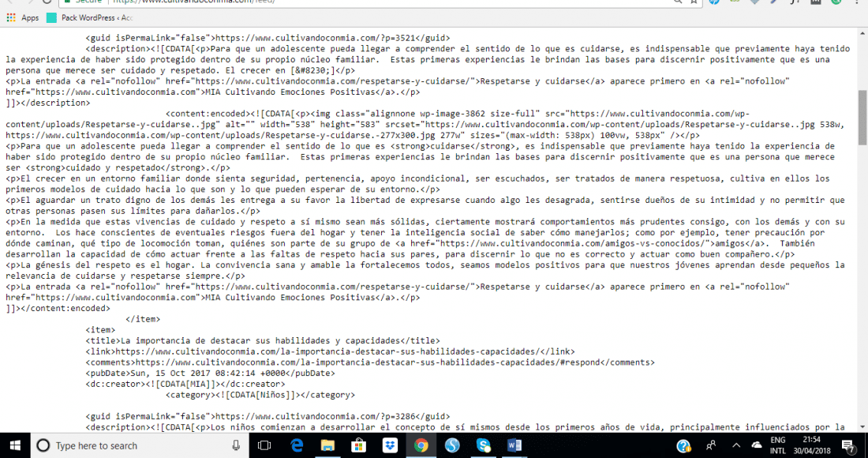Click the scrollbar down arrow
The height and width of the screenshot is (458, 868).
pos(862,427)
